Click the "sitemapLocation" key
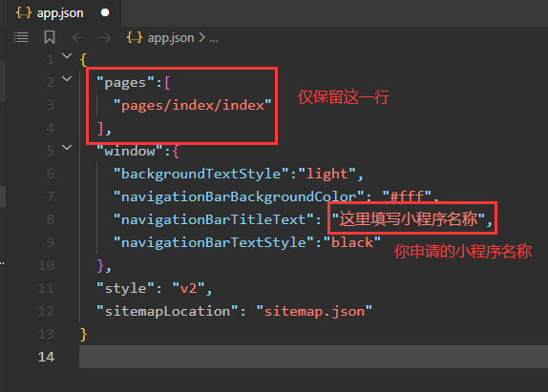 coord(167,311)
